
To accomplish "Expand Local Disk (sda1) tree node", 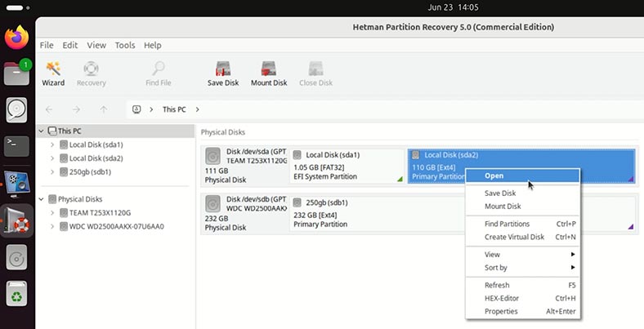I will tap(52, 144).
